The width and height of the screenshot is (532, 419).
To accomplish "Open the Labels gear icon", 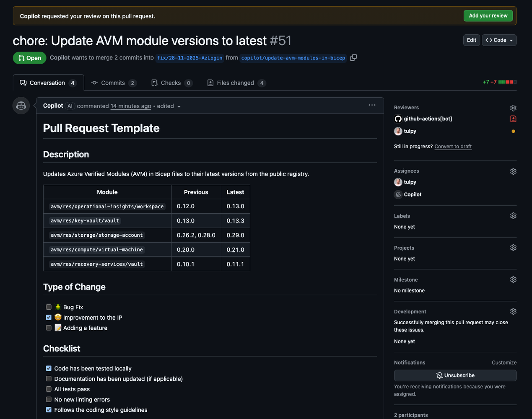I will coord(513,215).
